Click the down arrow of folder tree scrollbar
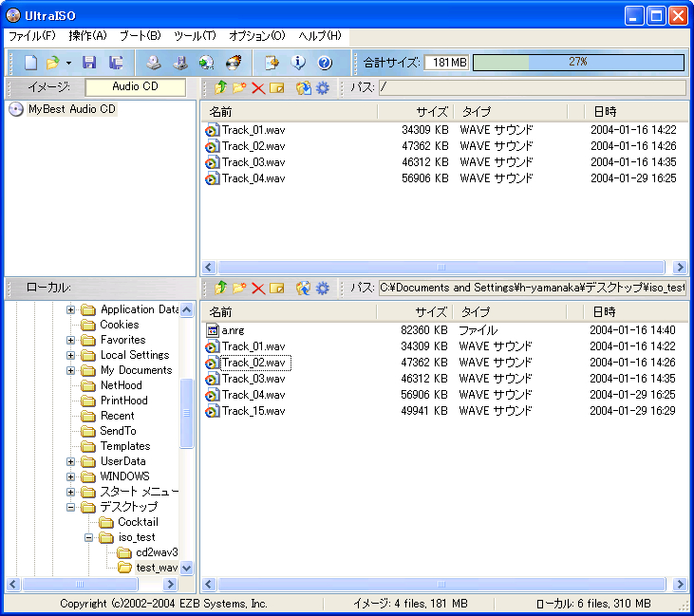Viewport: 694px width, 616px height. pyautogui.click(x=186, y=568)
